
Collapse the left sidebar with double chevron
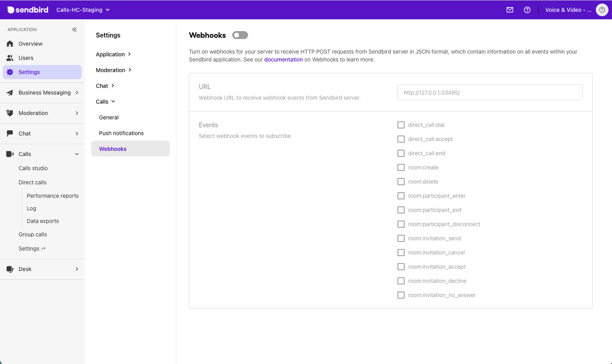(x=75, y=30)
